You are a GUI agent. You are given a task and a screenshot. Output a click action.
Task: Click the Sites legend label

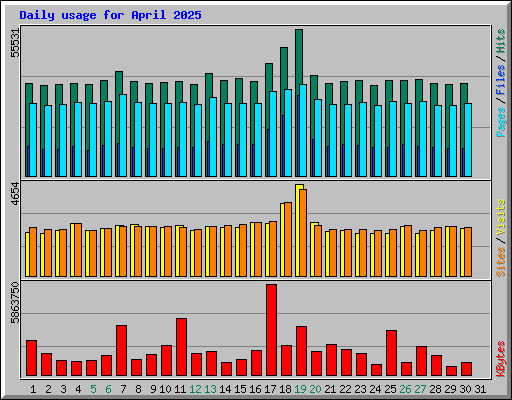(501, 262)
